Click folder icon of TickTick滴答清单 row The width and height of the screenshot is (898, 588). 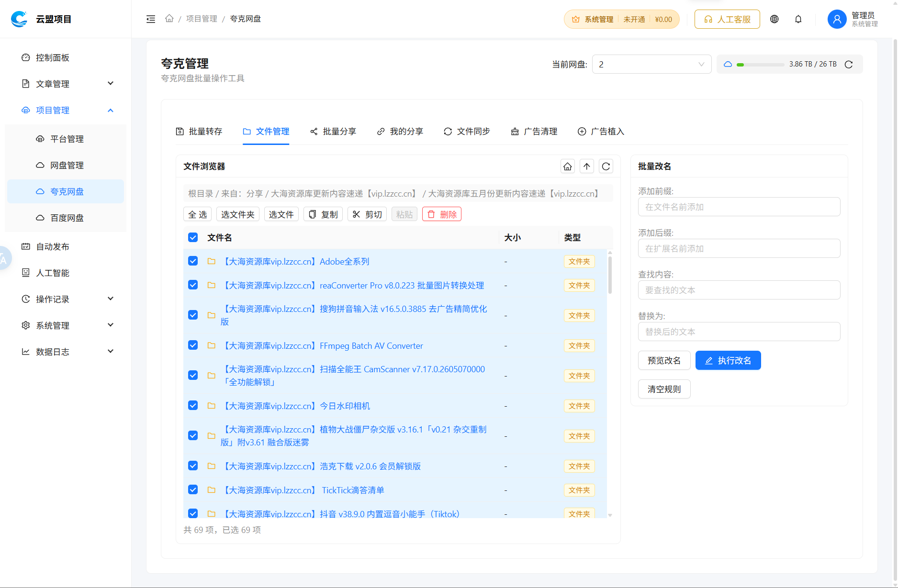(211, 490)
